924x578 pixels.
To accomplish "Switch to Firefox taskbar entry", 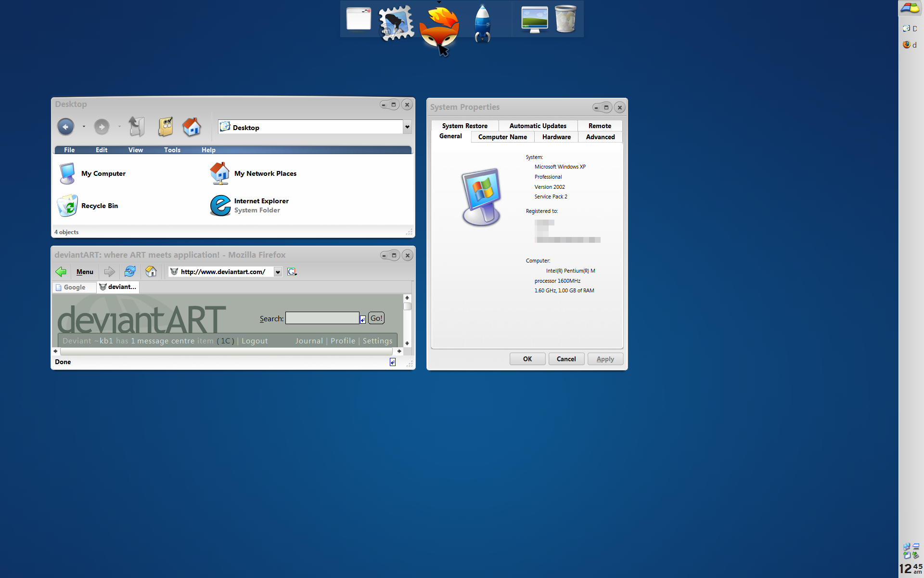I will pyautogui.click(x=910, y=45).
